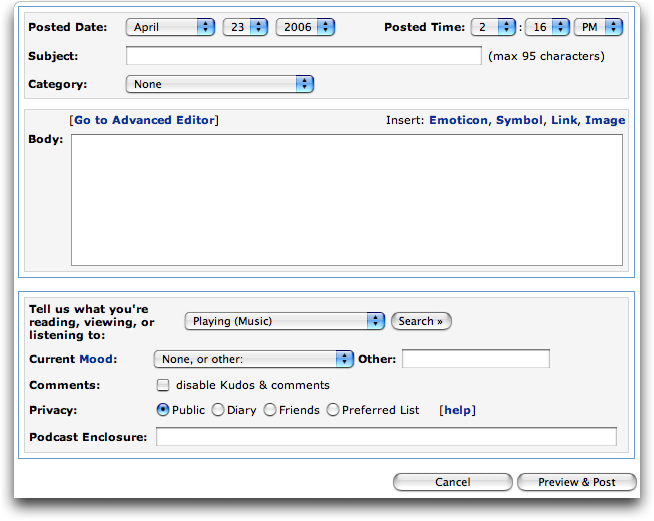
Task: Click into the Body text area
Action: (347, 200)
